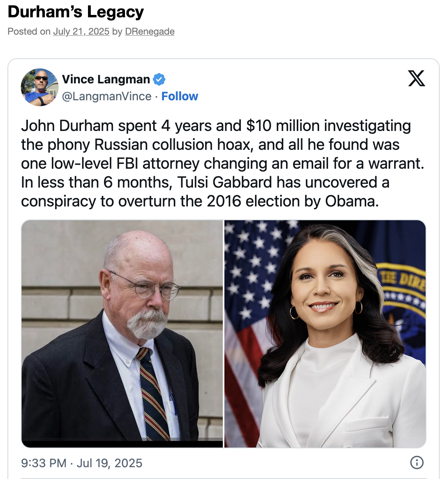Click the tweet's last line mentioning Obama
This screenshot has height=479, width=448.
tap(200, 201)
